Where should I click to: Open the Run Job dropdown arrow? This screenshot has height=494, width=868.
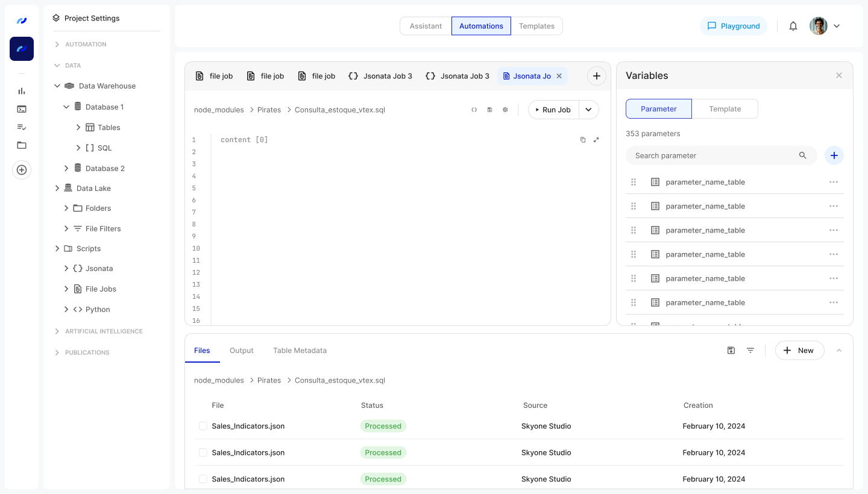[588, 110]
